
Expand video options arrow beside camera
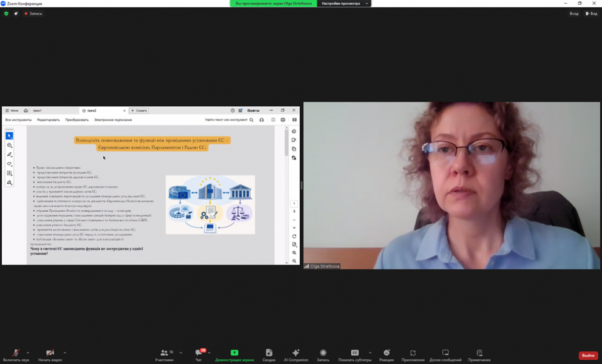point(64,352)
